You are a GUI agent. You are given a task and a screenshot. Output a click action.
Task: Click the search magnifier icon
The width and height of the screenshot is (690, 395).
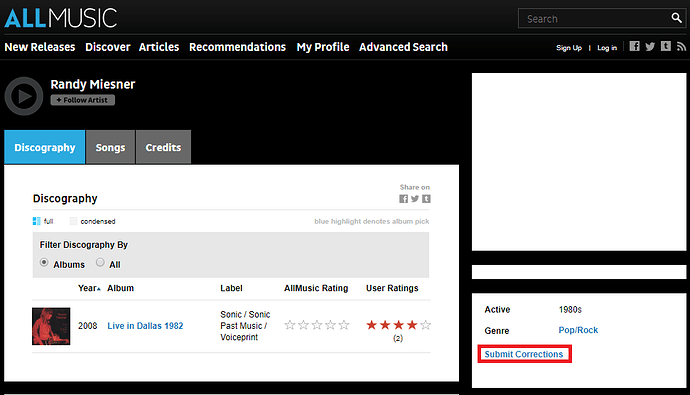coord(676,18)
